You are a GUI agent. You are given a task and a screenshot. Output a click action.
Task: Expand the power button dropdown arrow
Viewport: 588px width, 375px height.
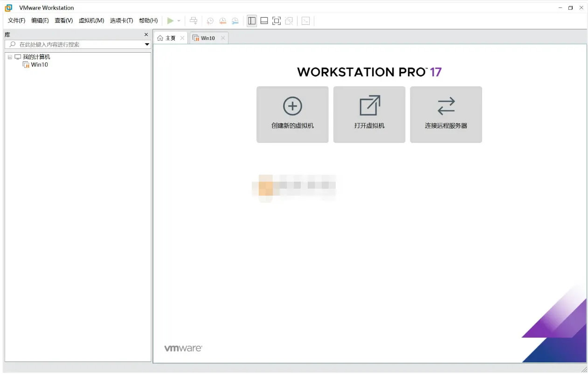point(179,20)
